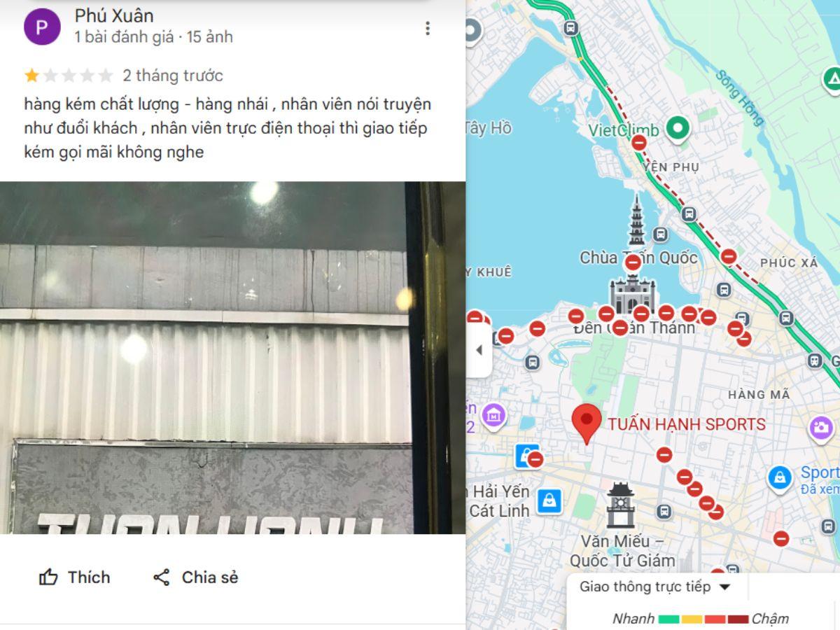Click the share icon next to Chia sẻ

162,577
